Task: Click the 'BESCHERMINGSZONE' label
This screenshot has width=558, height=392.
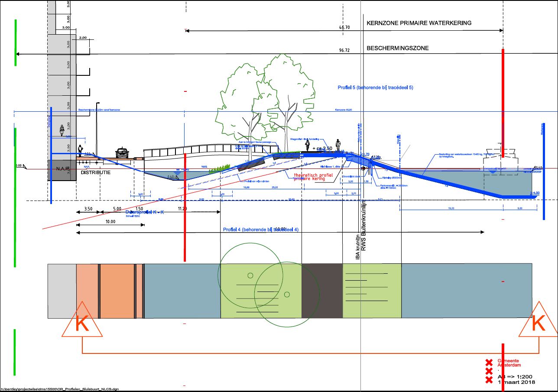Action: coord(398,48)
